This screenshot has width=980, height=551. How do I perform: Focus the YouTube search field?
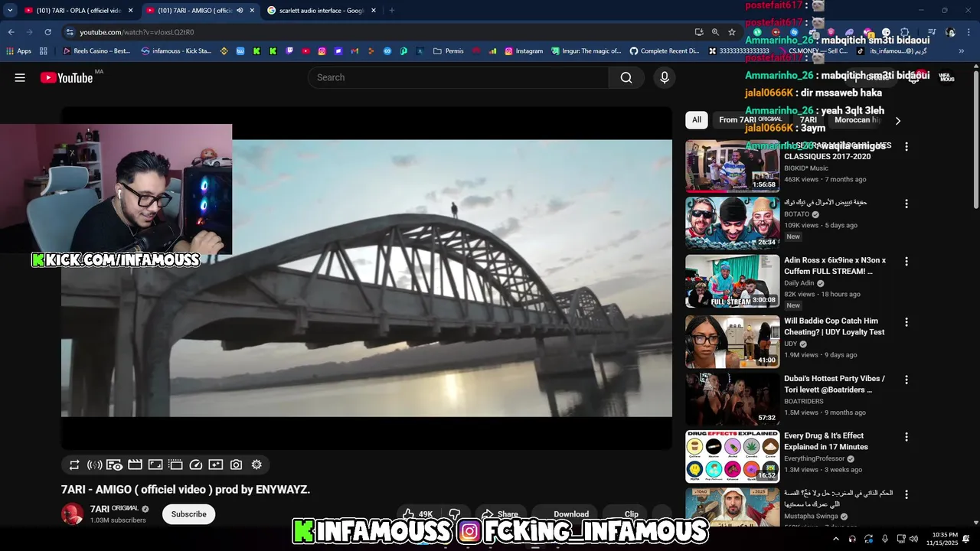pyautogui.click(x=458, y=77)
